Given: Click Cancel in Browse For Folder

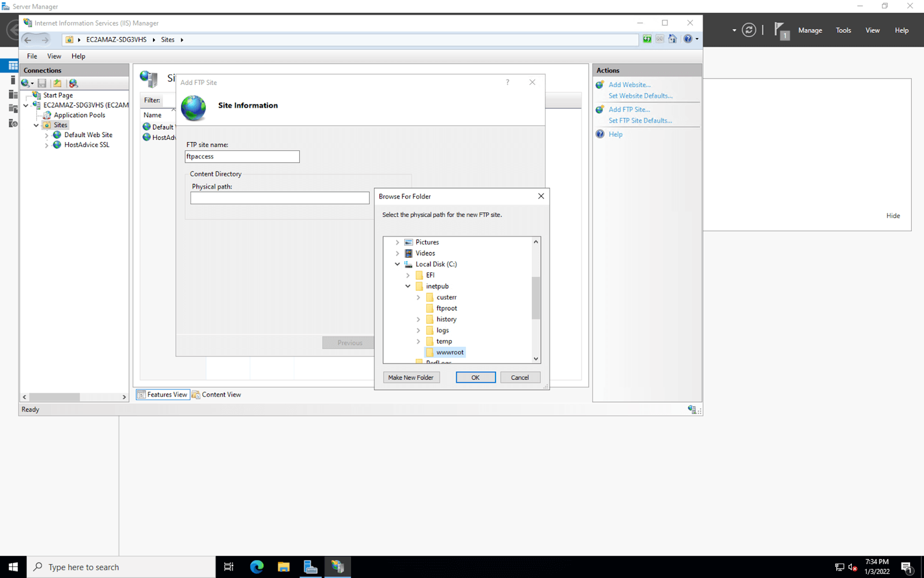Looking at the screenshot, I should [x=520, y=377].
